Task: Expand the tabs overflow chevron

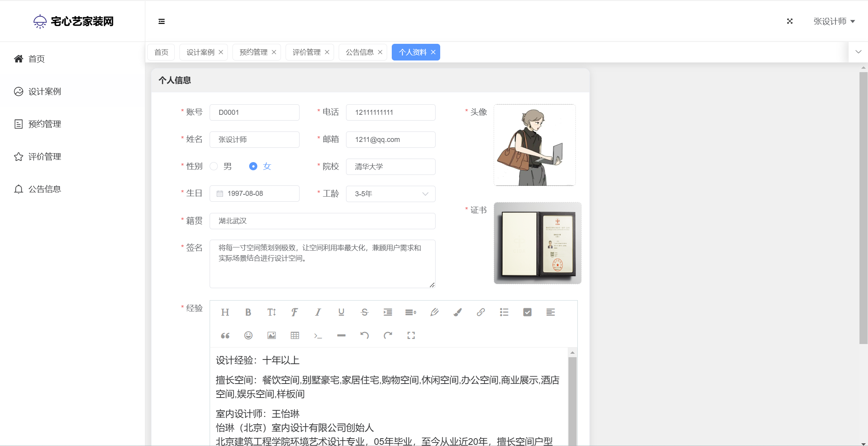Action: click(x=858, y=52)
